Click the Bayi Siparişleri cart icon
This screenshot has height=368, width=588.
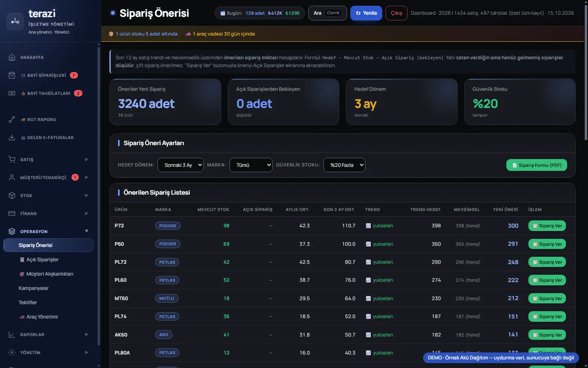pyautogui.click(x=12, y=75)
